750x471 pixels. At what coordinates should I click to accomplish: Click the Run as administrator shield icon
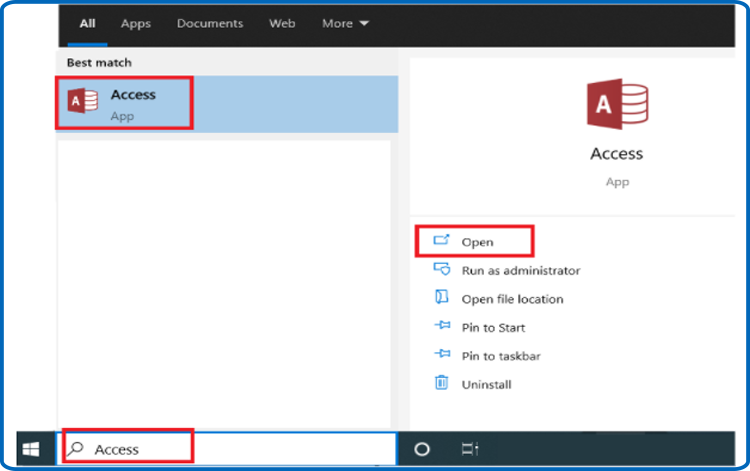[x=441, y=269]
